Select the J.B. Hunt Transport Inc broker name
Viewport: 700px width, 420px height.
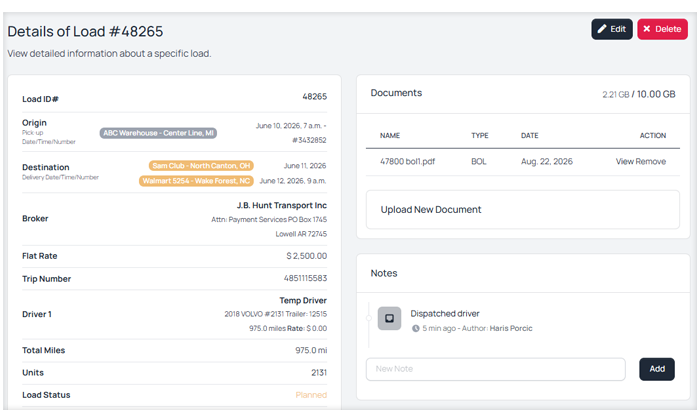(x=282, y=205)
